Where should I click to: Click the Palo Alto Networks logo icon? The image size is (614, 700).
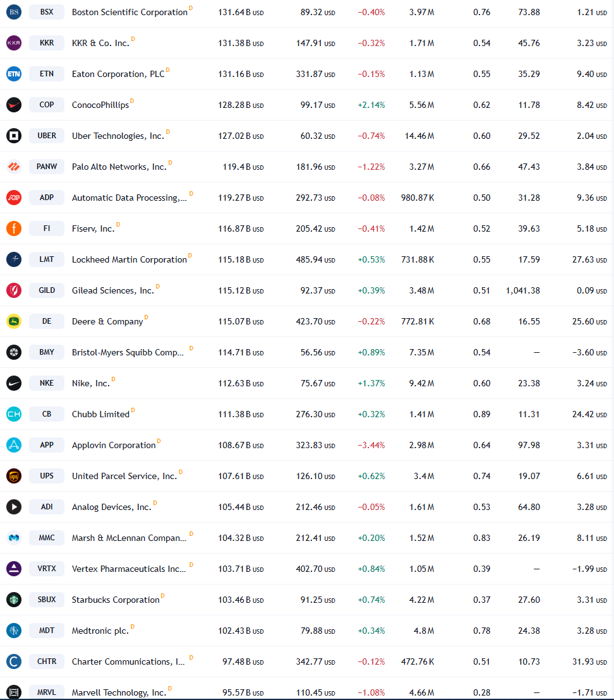pos(14,167)
